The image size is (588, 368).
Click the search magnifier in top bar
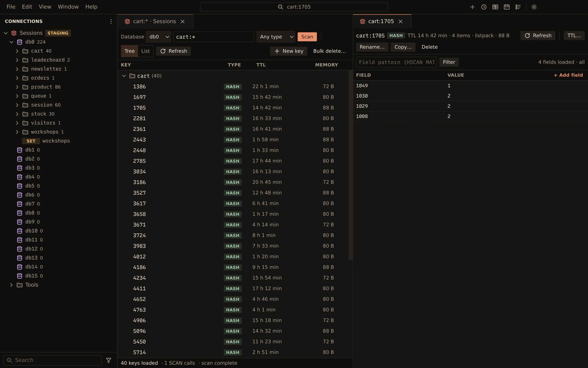[280, 7]
